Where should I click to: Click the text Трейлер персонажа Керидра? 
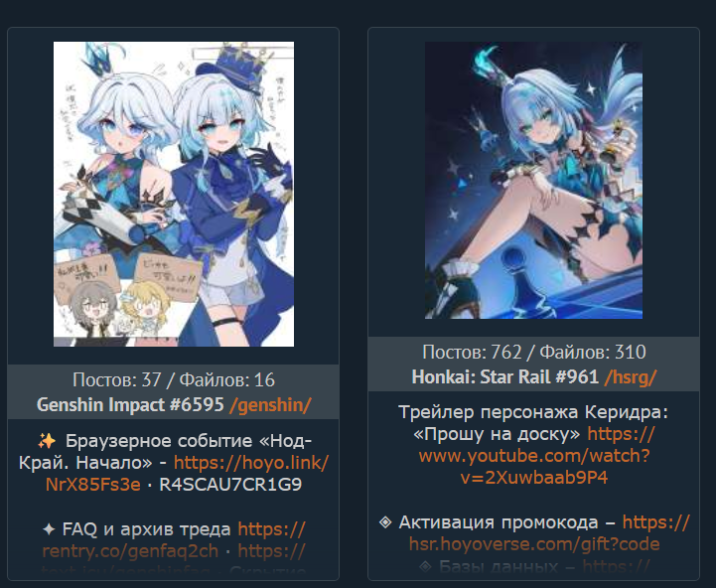[x=533, y=412]
